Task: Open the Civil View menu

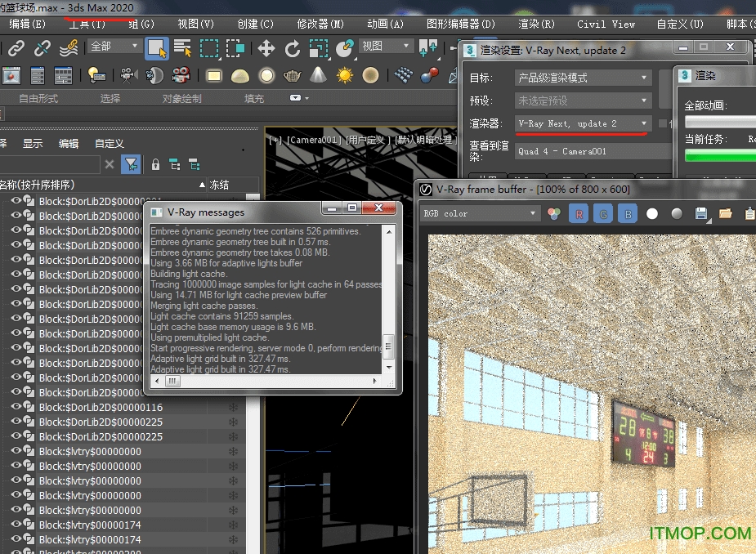Action: (606, 25)
